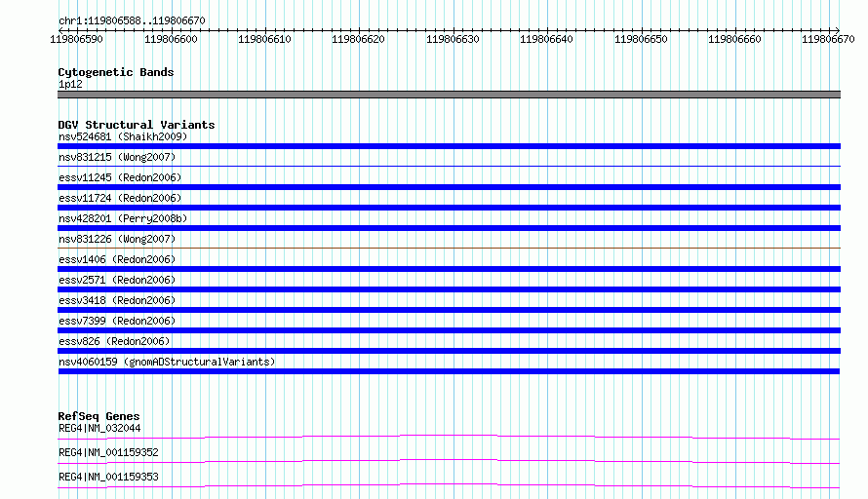
Task: Select variant essv1406 (Redon2006) label
Action: coord(117,259)
